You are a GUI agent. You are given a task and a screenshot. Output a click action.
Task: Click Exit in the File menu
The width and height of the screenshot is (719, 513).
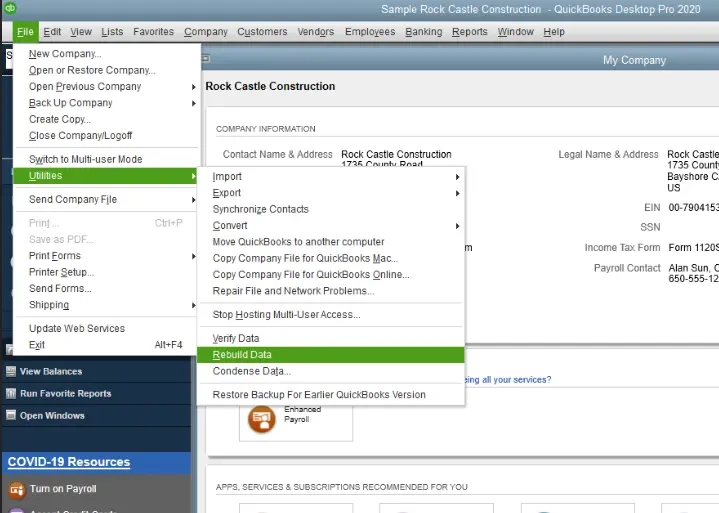point(107,345)
